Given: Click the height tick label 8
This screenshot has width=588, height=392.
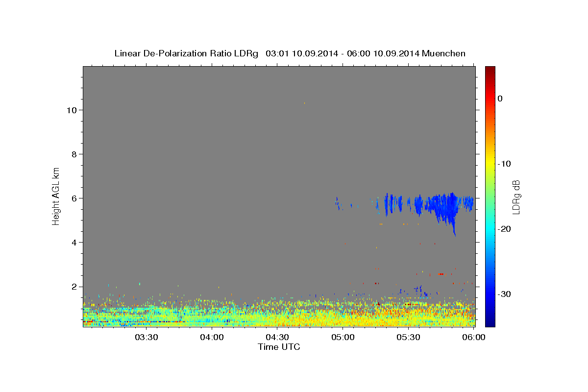Looking at the screenshot, I should (x=73, y=154).
